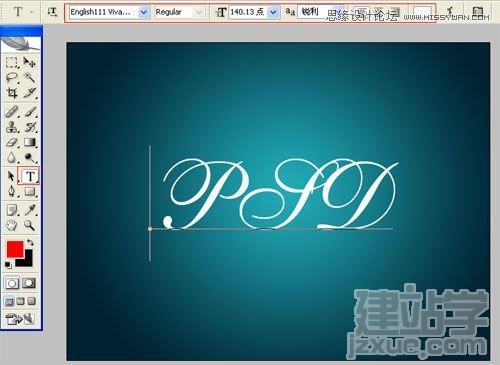Image resolution: width=500 pixels, height=365 pixels.
Task: Toggle text orientation icon in options bar
Action: pyautogui.click(x=52, y=12)
